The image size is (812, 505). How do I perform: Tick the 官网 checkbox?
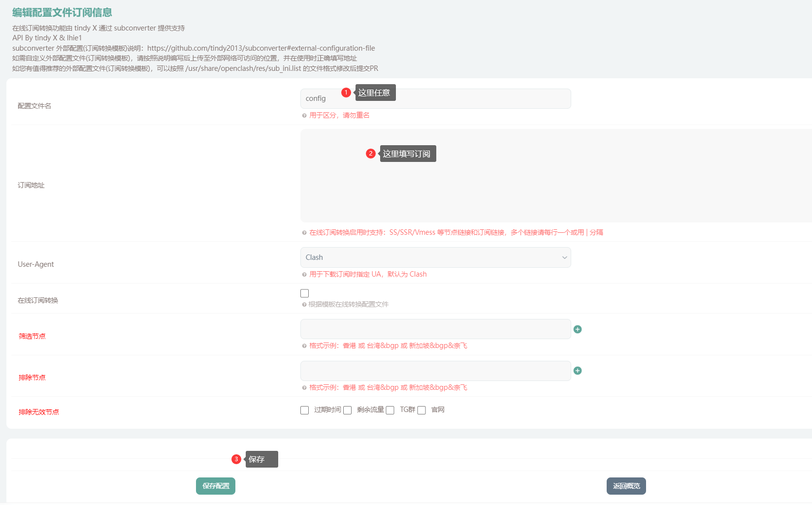click(x=422, y=410)
